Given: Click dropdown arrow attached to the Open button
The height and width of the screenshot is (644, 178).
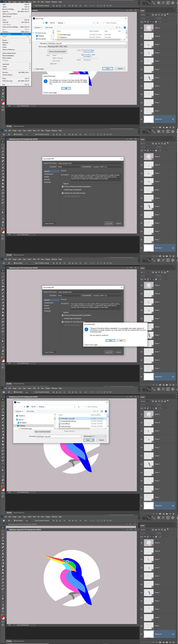Looking at the screenshot, I should (93, 440).
